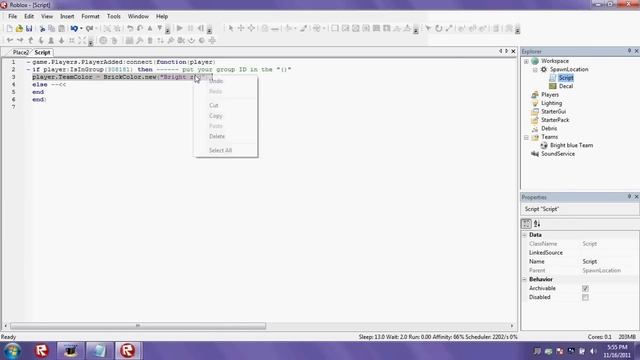Click the Back arrow in second toolbar row
The width and height of the screenshot is (640, 360).
tap(10, 40)
